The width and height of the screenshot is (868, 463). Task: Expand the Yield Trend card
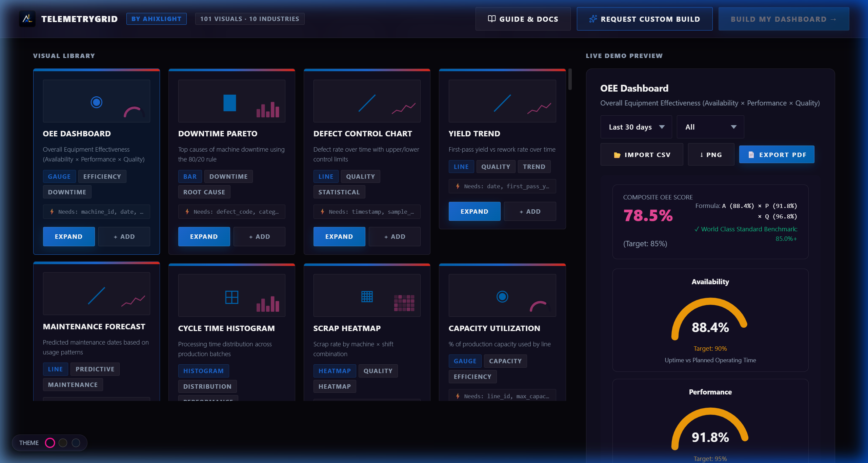click(x=475, y=211)
